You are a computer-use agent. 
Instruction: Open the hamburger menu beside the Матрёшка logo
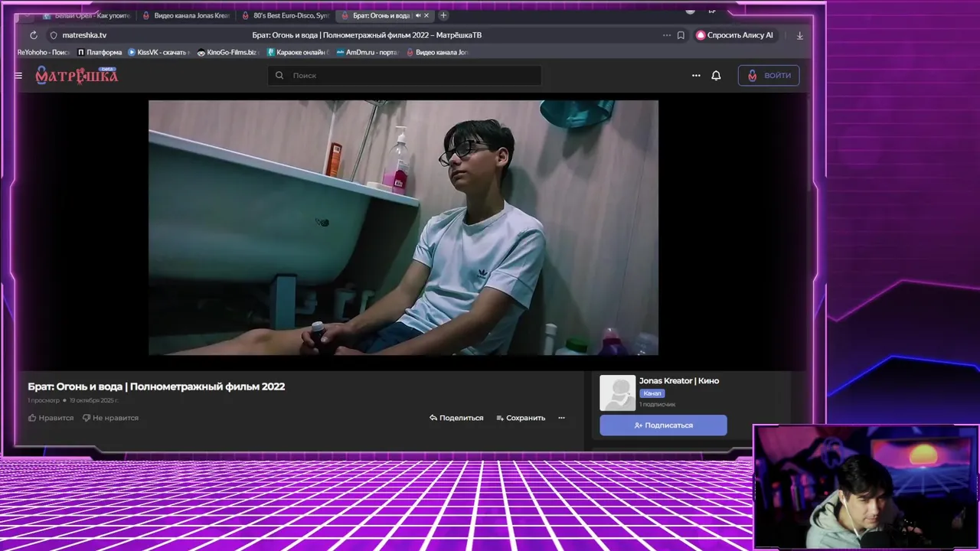pos(18,76)
